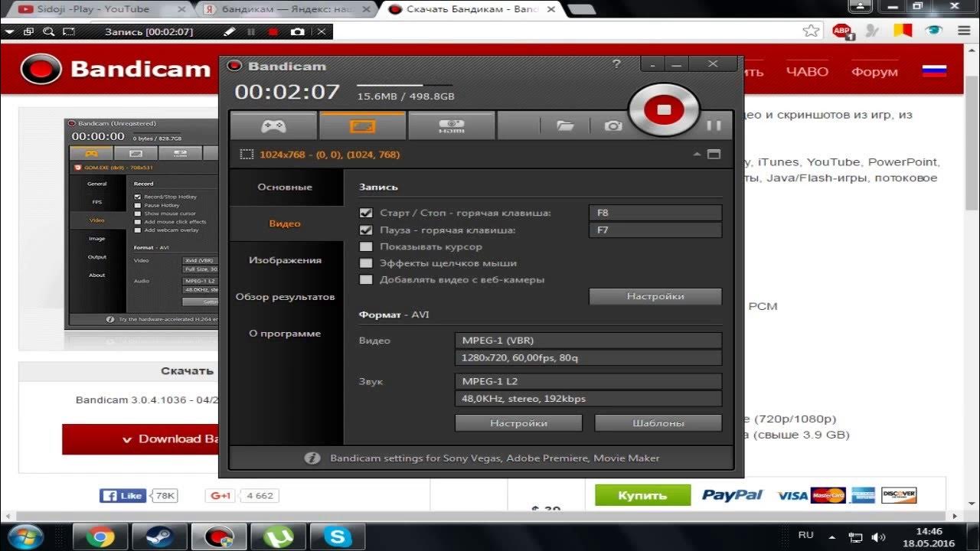
Task: Click the camera icon on recording bar
Action: tap(297, 32)
